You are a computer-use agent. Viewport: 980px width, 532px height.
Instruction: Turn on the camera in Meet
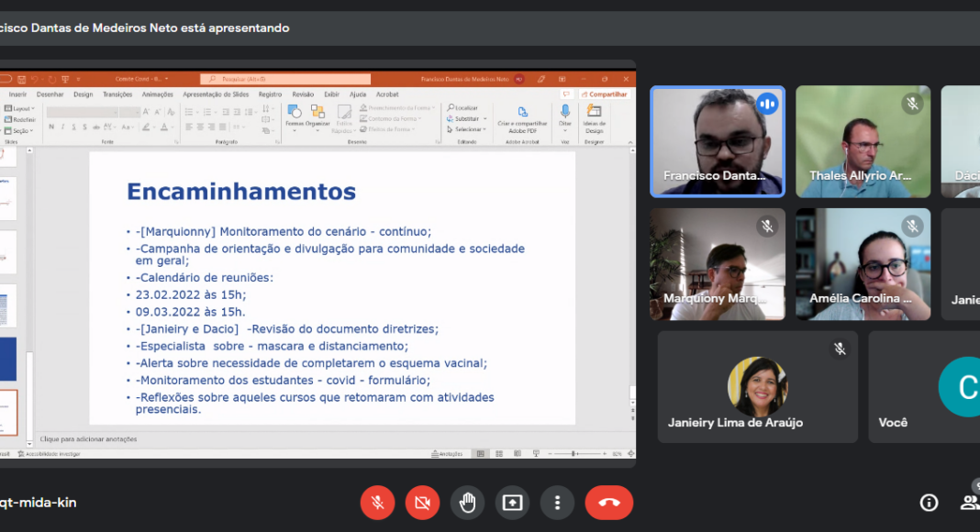(422, 503)
